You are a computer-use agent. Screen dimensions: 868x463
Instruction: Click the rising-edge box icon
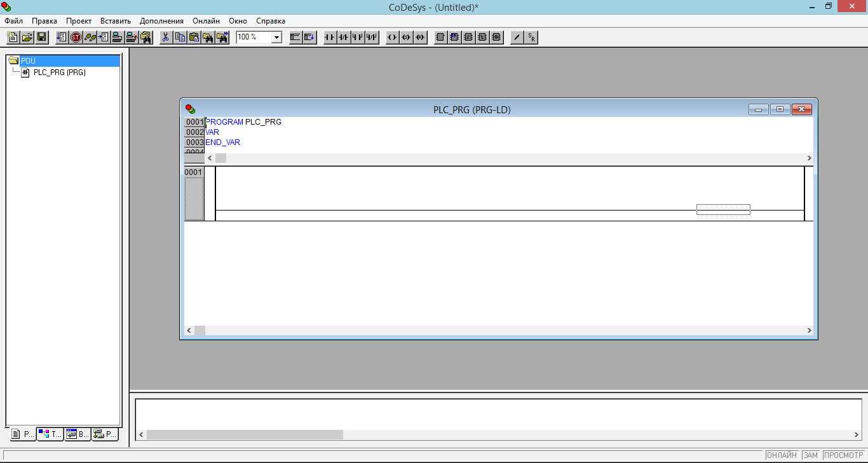tap(468, 38)
